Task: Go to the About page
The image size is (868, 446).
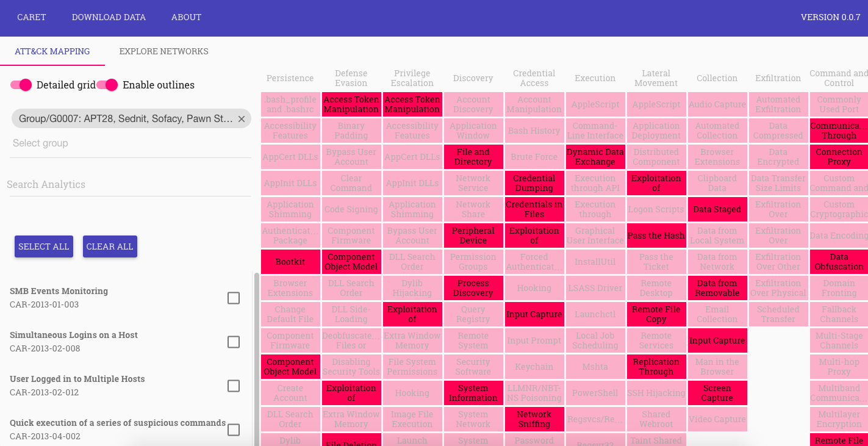Action: tap(186, 17)
